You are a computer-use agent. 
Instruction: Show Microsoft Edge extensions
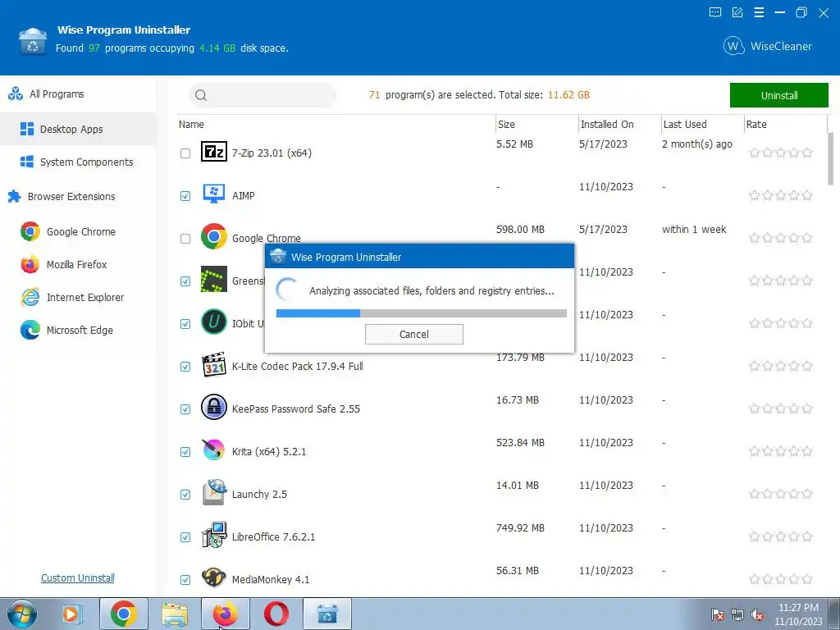point(78,330)
